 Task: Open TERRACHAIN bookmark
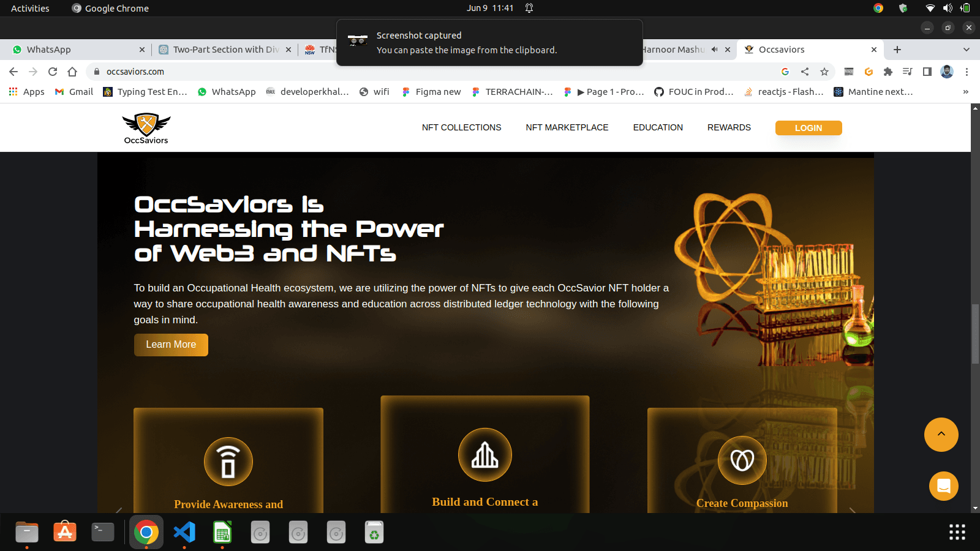(x=512, y=92)
